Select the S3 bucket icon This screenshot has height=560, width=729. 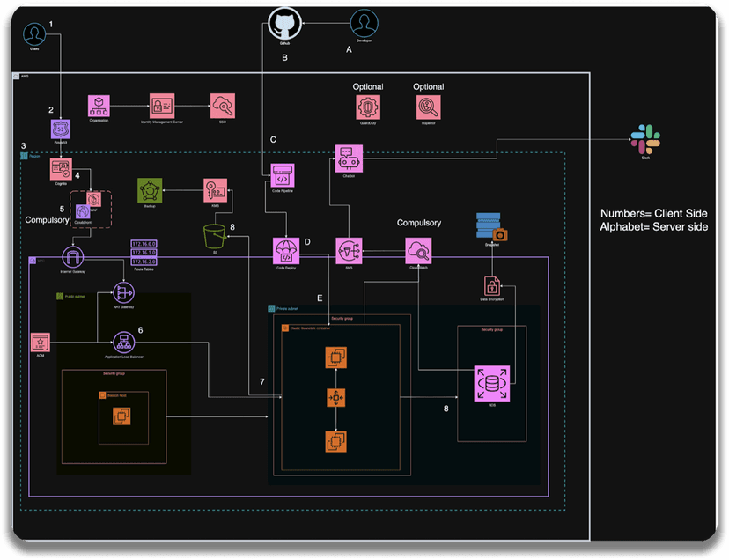(x=215, y=236)
